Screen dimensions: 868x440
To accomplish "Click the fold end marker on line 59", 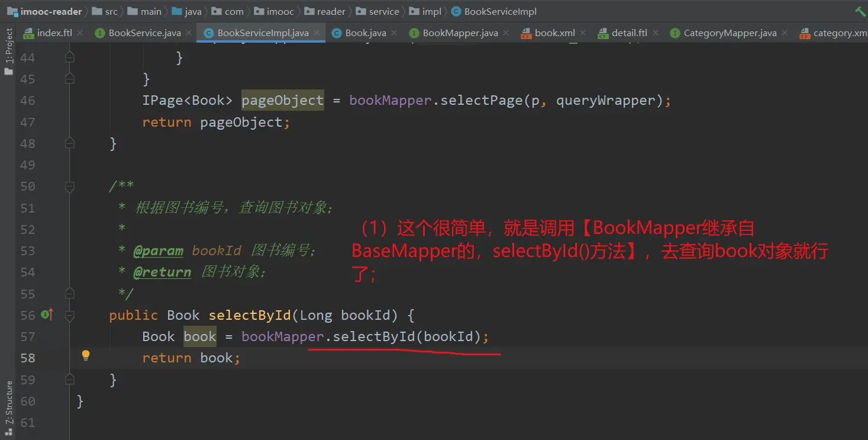I will (70, 380).
